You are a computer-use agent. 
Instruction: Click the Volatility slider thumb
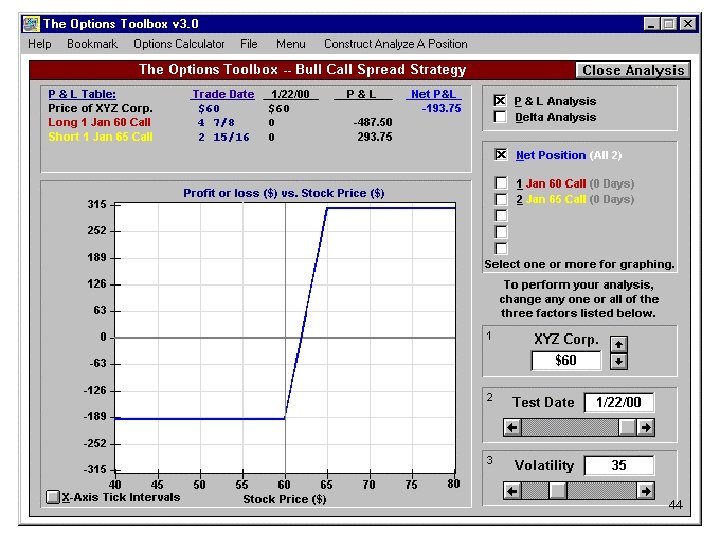point(557,491)
